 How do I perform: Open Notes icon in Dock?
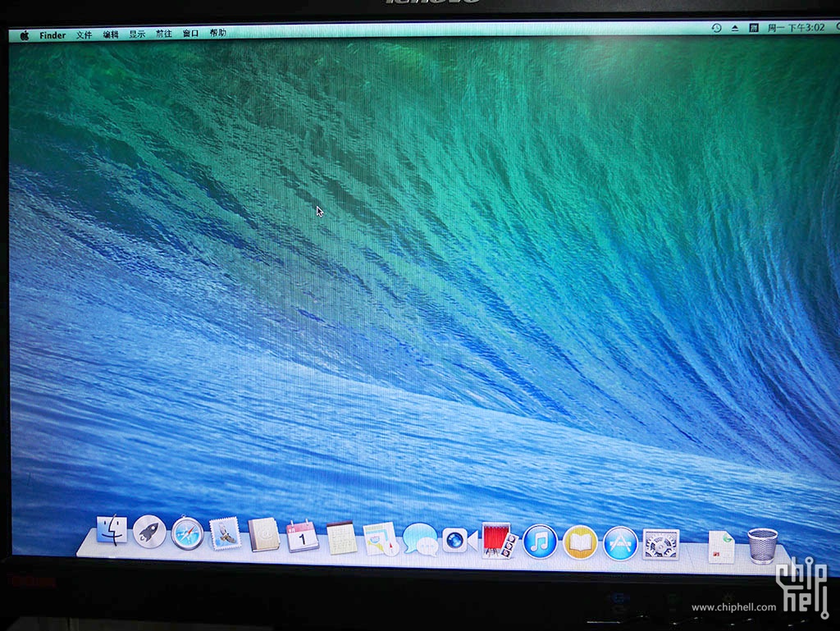click(x=341, y=537)
